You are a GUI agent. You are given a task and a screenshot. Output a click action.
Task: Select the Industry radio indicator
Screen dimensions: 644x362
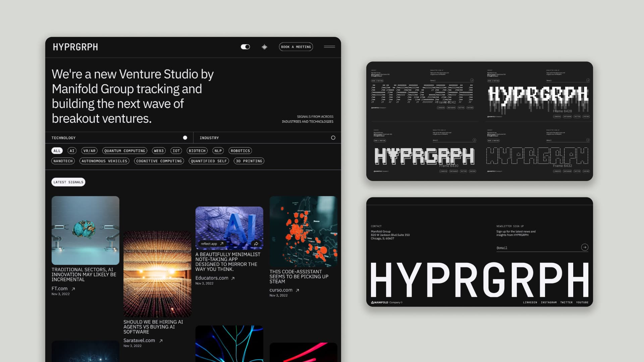tap(333, 138)
